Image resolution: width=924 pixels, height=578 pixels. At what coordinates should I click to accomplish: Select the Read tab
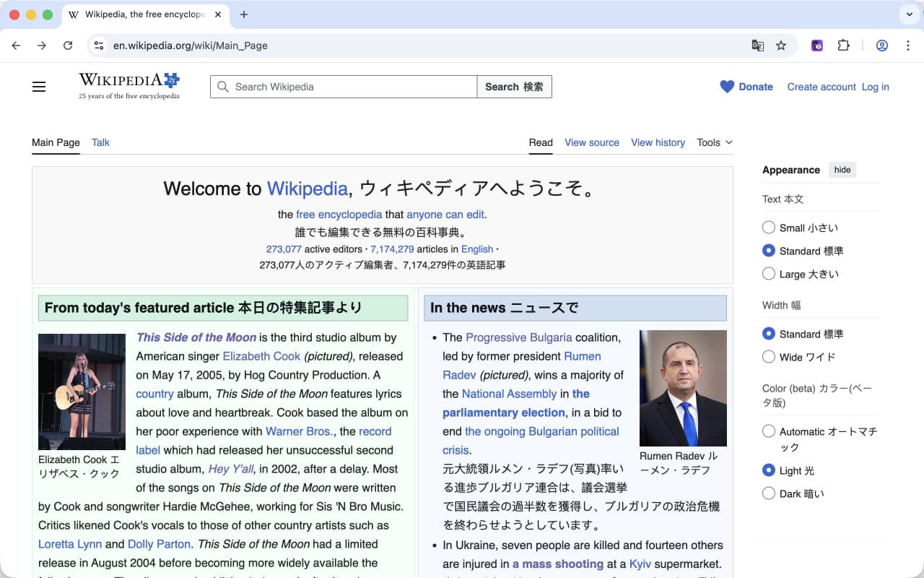pos(541,142)
